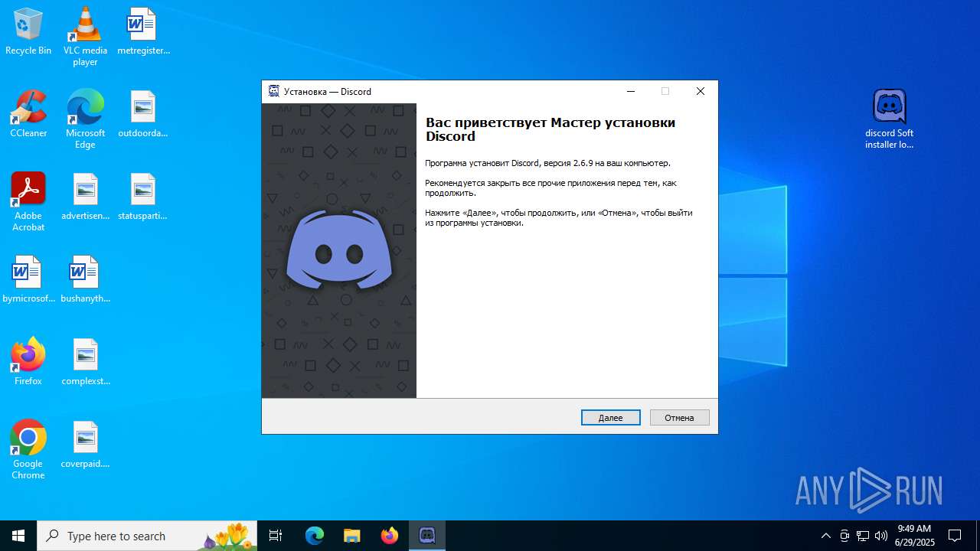Open the Windows Start menu
Viewport: 980px width, 551px height.
18,536
